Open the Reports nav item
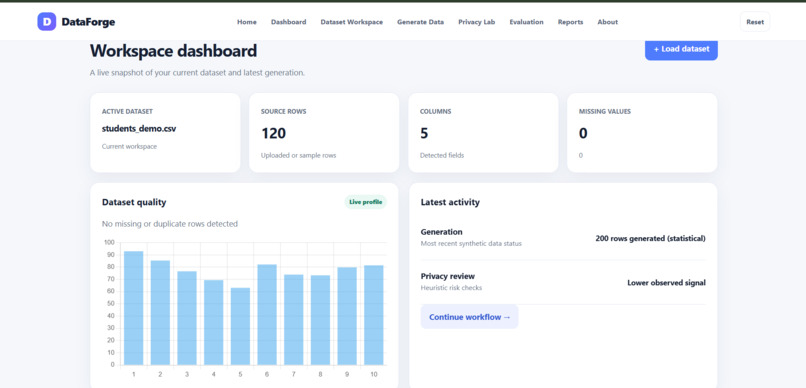 pos(571,22)
